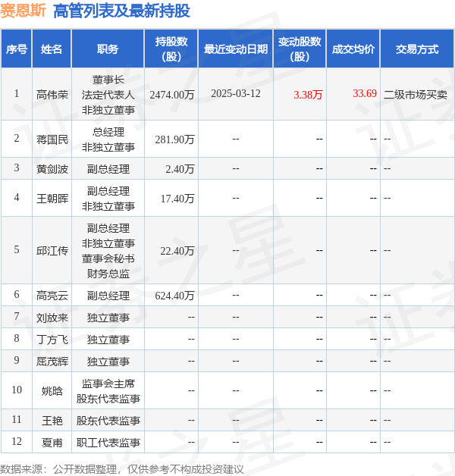Click the 董事长 position text

pos(108,80)
